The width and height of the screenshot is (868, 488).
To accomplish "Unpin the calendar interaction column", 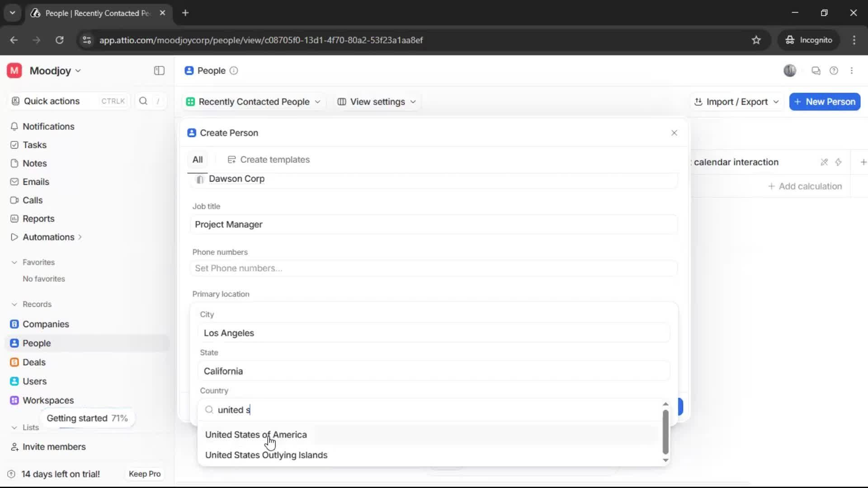I will click(x=824, y=162).
